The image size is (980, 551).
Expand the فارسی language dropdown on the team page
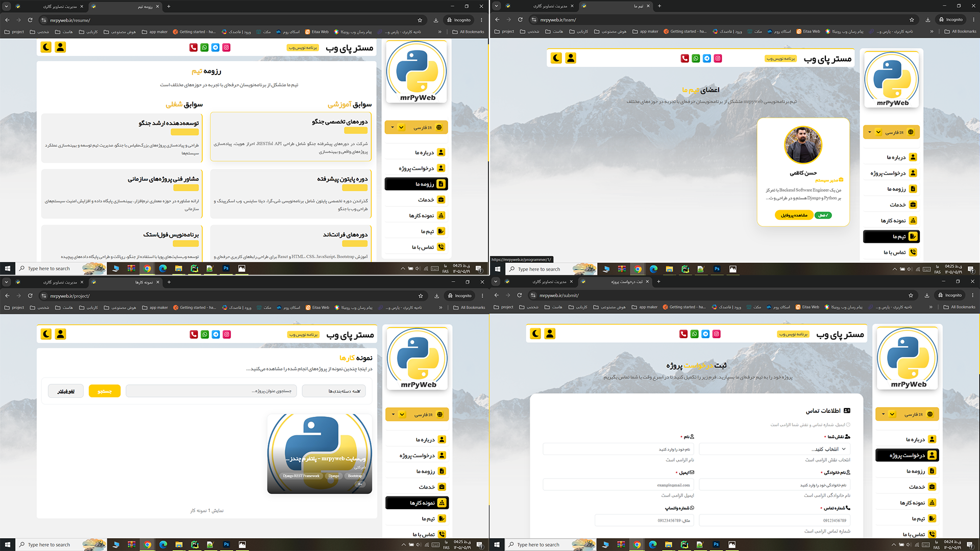click(891, 132)
